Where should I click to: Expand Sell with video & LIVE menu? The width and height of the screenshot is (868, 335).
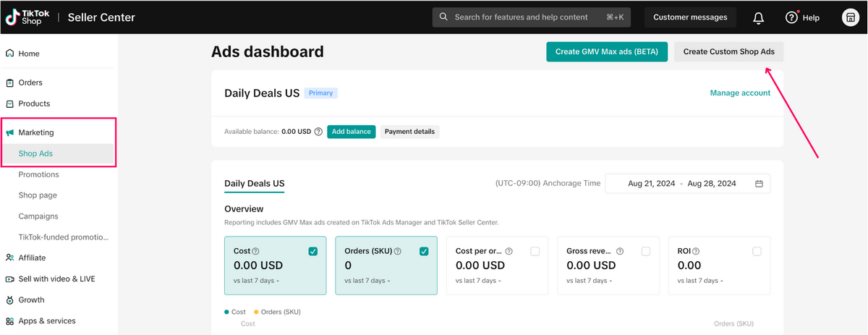point(56,279)
